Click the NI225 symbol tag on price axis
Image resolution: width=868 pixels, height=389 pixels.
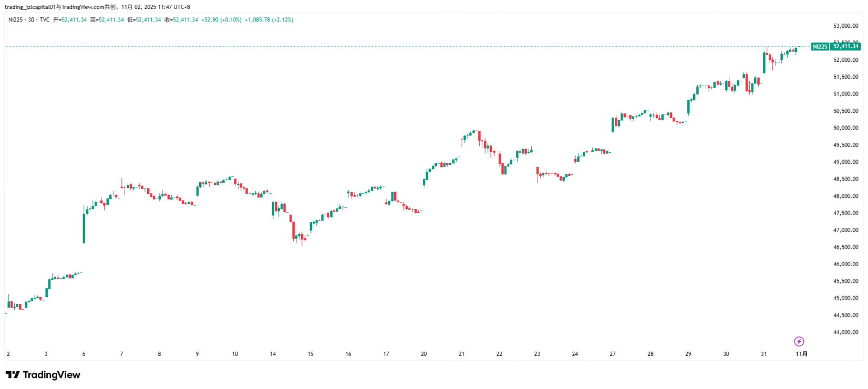pos(820,47)
